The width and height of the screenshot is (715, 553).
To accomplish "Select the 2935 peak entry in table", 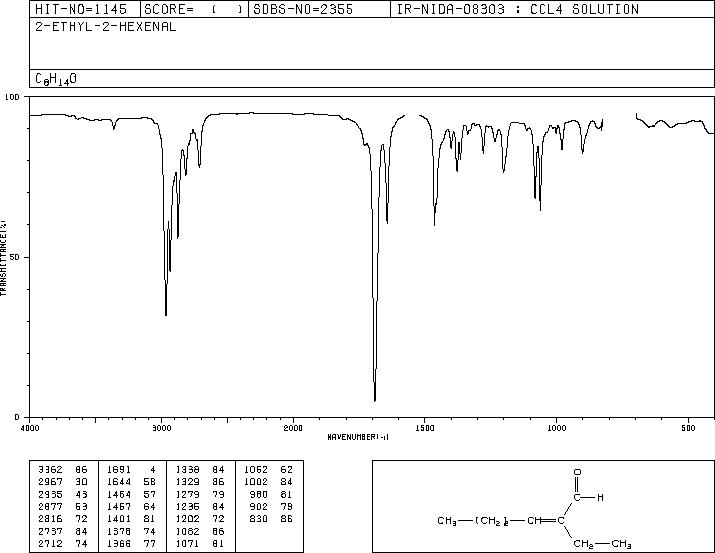I will 63,494.
